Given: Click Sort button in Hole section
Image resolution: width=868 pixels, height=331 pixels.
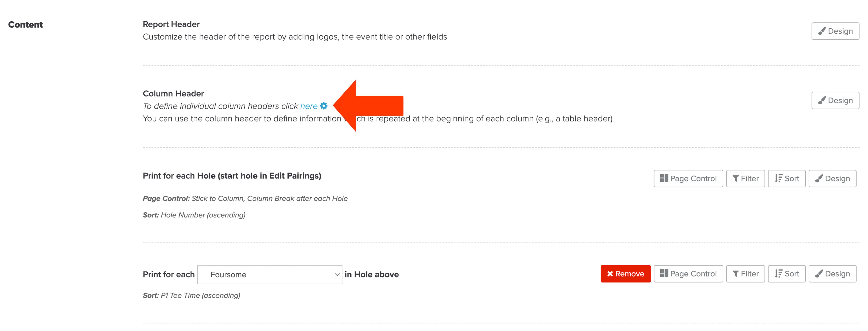Looking at the screenshot, I should pyautogui.click(x=786, y=179).
